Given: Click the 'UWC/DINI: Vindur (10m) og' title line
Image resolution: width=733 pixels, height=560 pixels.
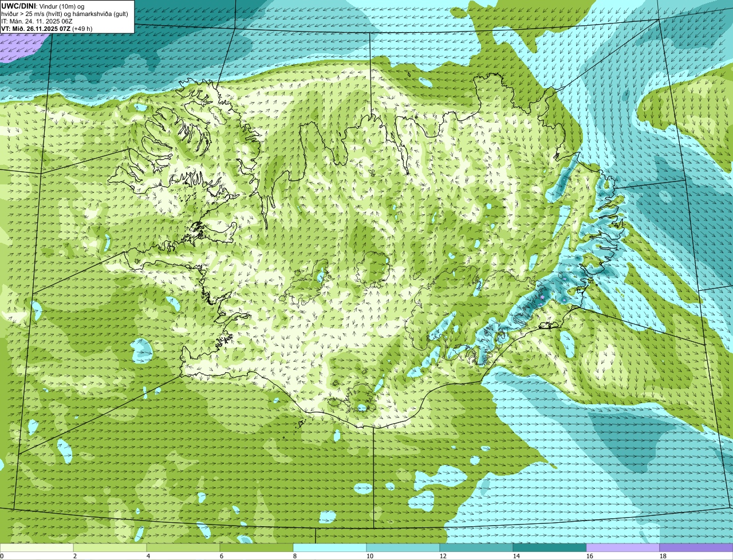Looking at the screenshot, I should click(x=43, y=6).
